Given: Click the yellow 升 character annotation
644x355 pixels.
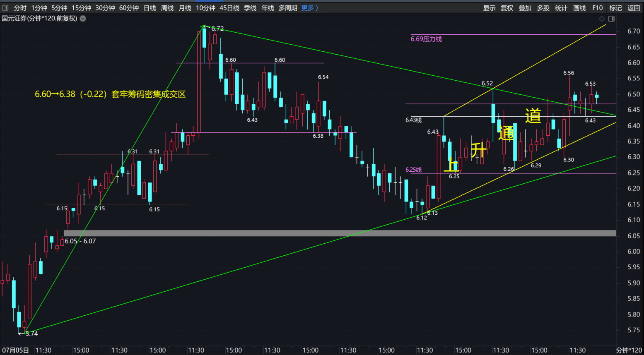Looking at the screenshot, I should pyautogui.click(x=478, y=149).
